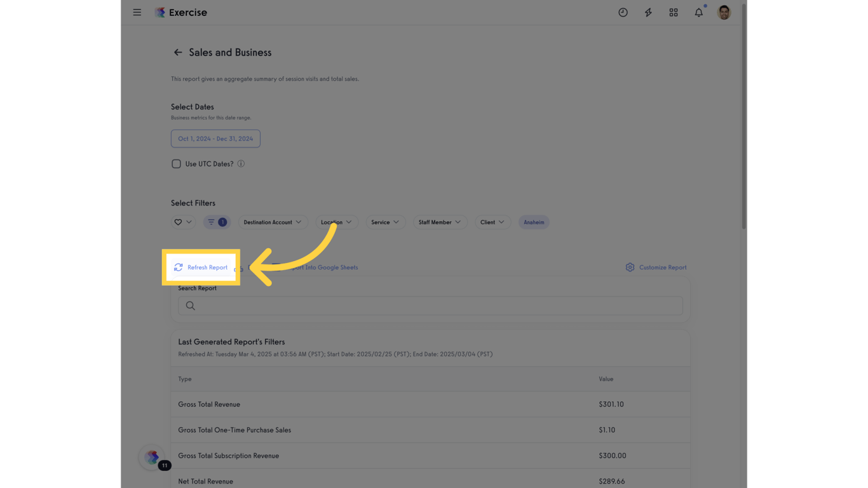
Task: Click the Last Generated Report's Filters heading
Action: [231, 342]
